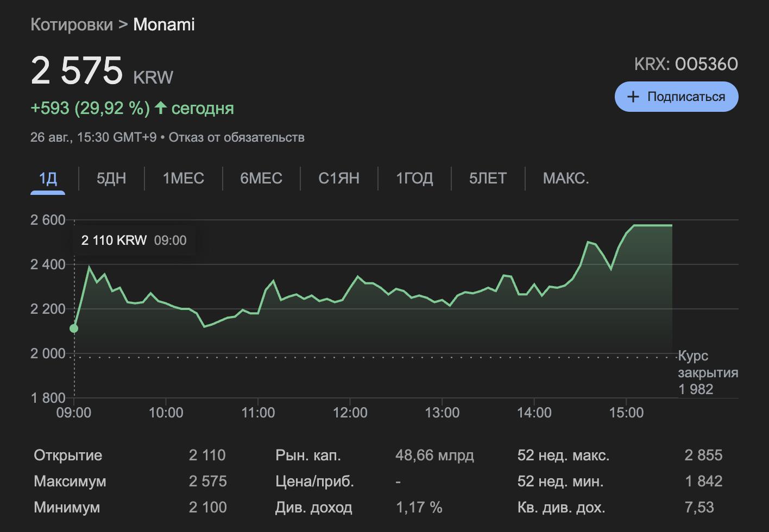Click the Кв. див. дох. label
The image size is (769, 532).
click(561, 507)
